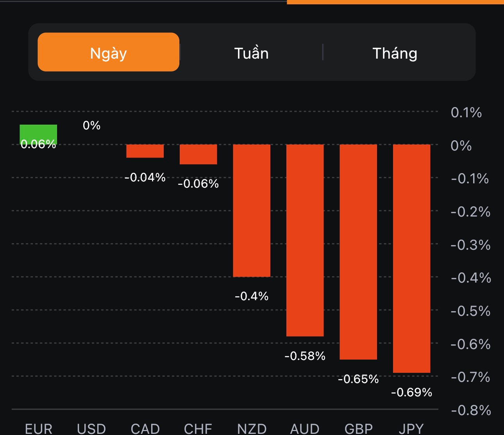Tap the red CHF bar
The height and width of the screenshot is (435, 504).
tap(198, 154)
